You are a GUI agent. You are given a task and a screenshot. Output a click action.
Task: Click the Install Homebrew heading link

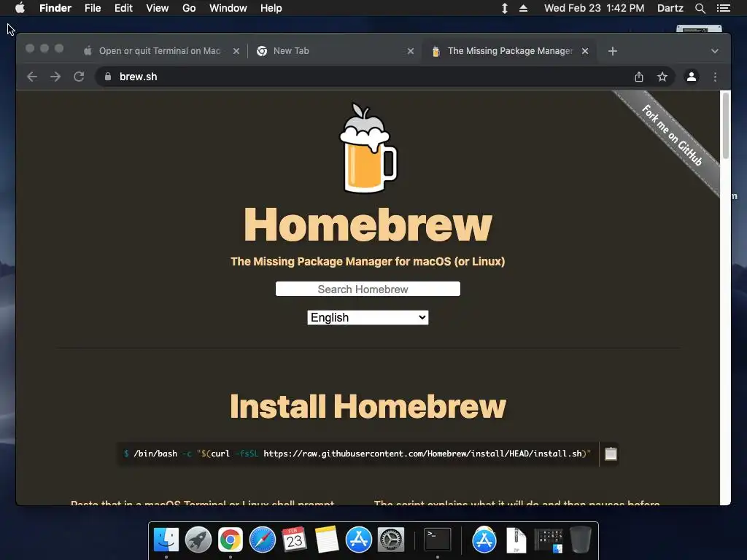(x=368, y=406)
